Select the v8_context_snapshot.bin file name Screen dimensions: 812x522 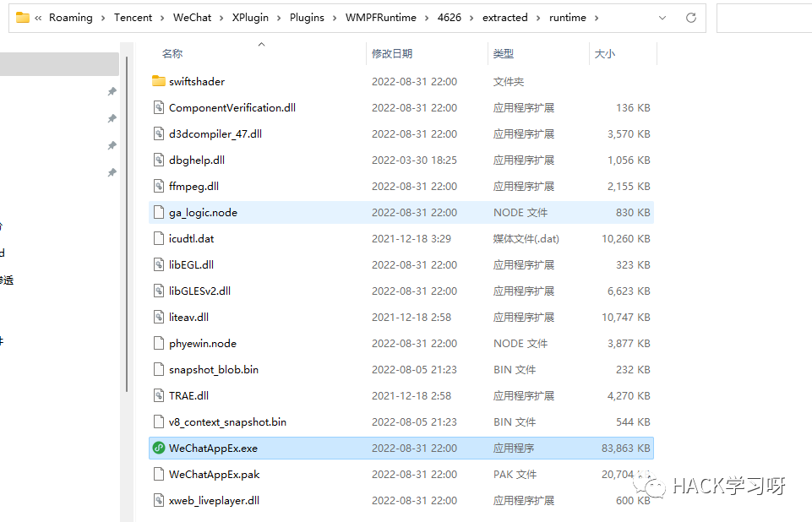coord(227,422)
